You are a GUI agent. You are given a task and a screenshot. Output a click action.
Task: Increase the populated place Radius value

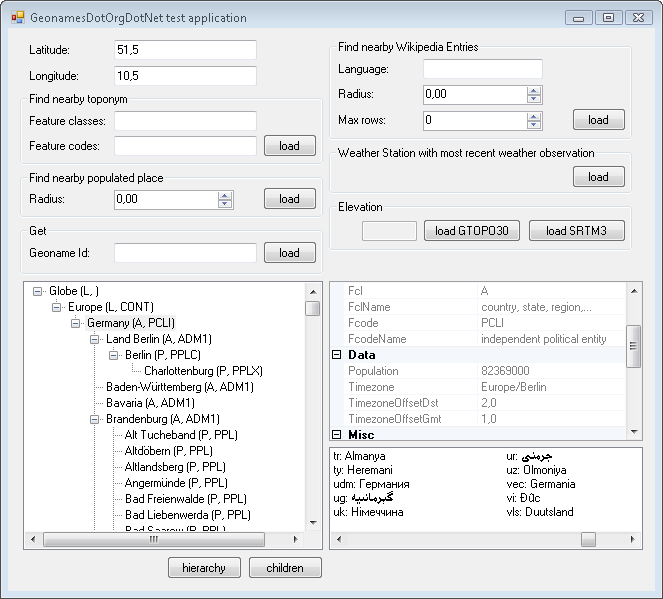pos(225,195)
